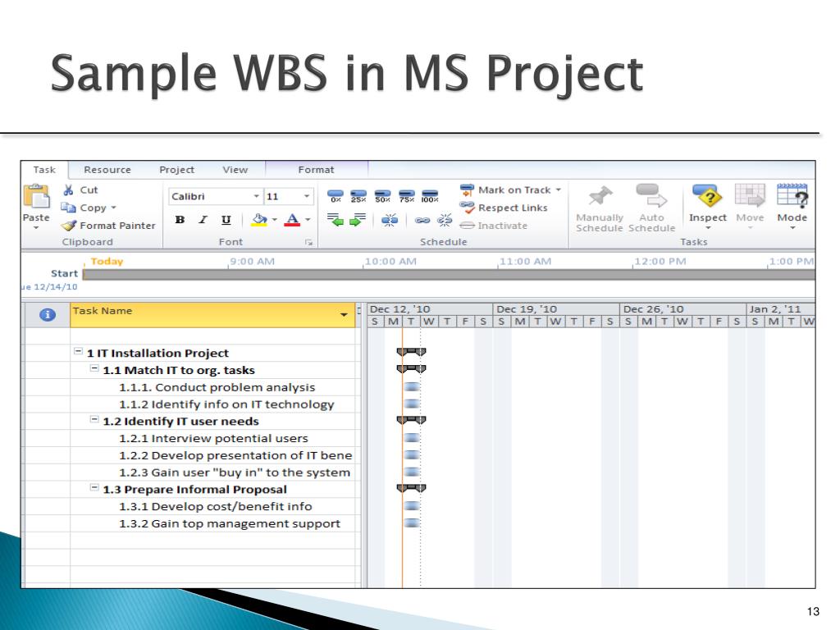Click Inactivate task button
The width and height of the screenshot is (840, 630).
pyautogui.click(x=493, y=226)
